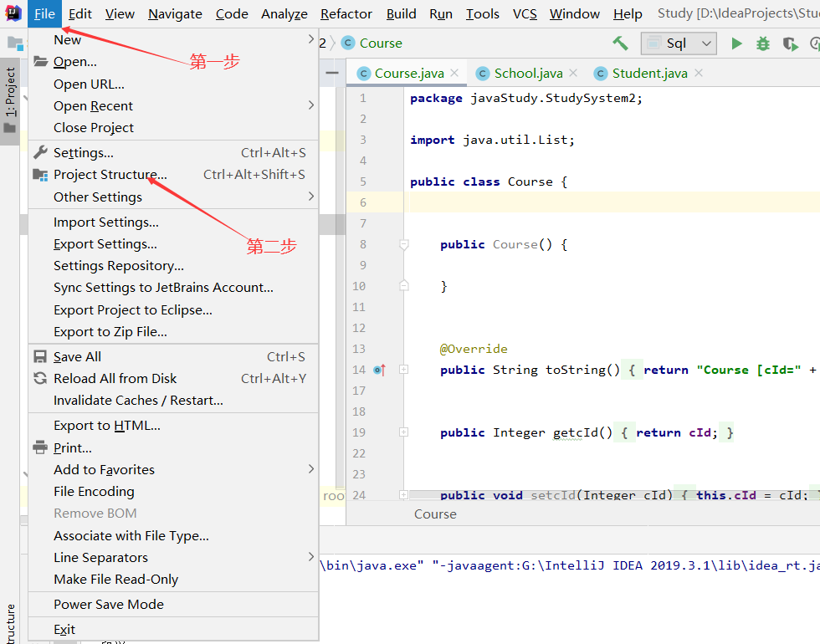Switch to the Student.java tab

pos(649,74)
